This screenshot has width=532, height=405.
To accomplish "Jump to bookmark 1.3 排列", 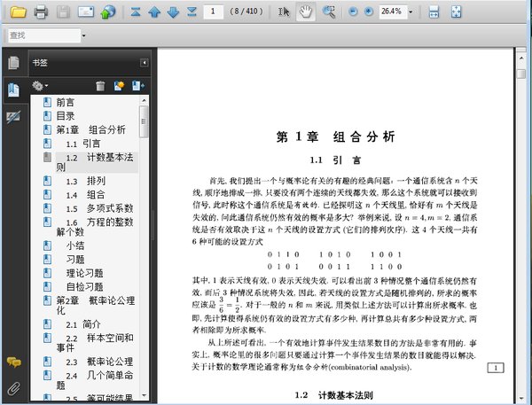I will point(85,181).
